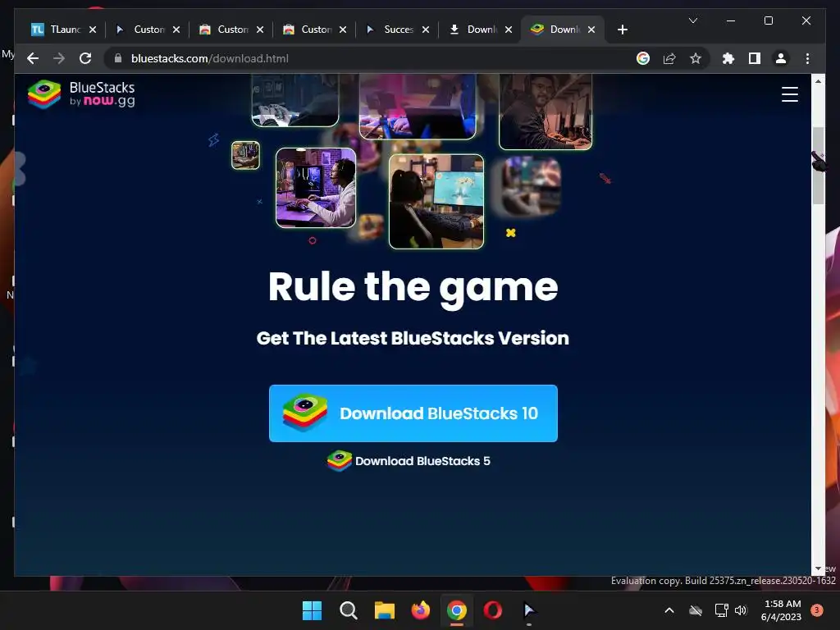The image size is (840, 630).
Task: Share this page using the share icon
Action: point(669,58)
